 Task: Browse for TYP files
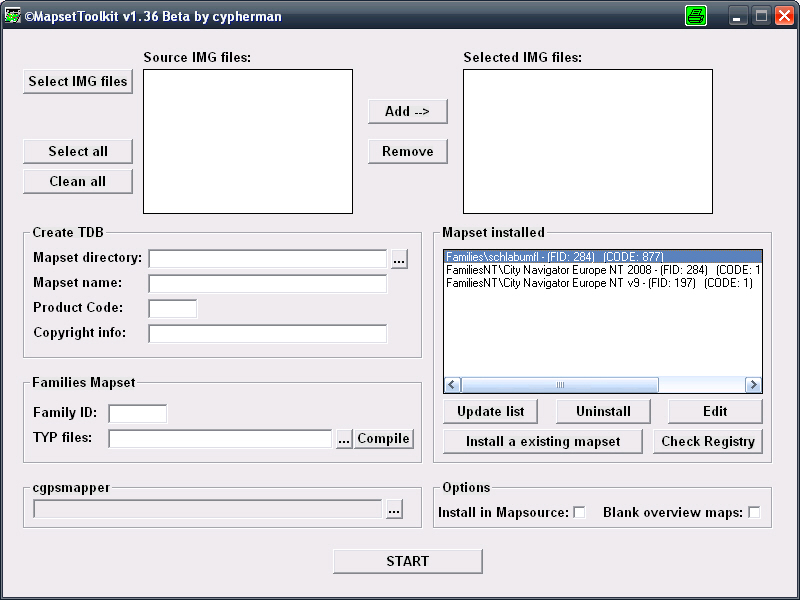(343, 439)
